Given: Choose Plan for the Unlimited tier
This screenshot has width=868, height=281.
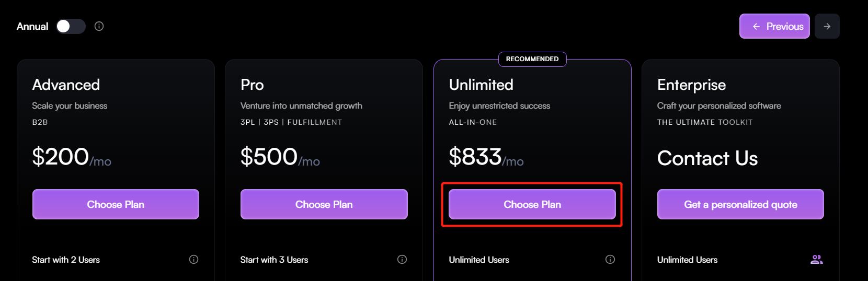Looking at the screenshot, I should (532, 204).
